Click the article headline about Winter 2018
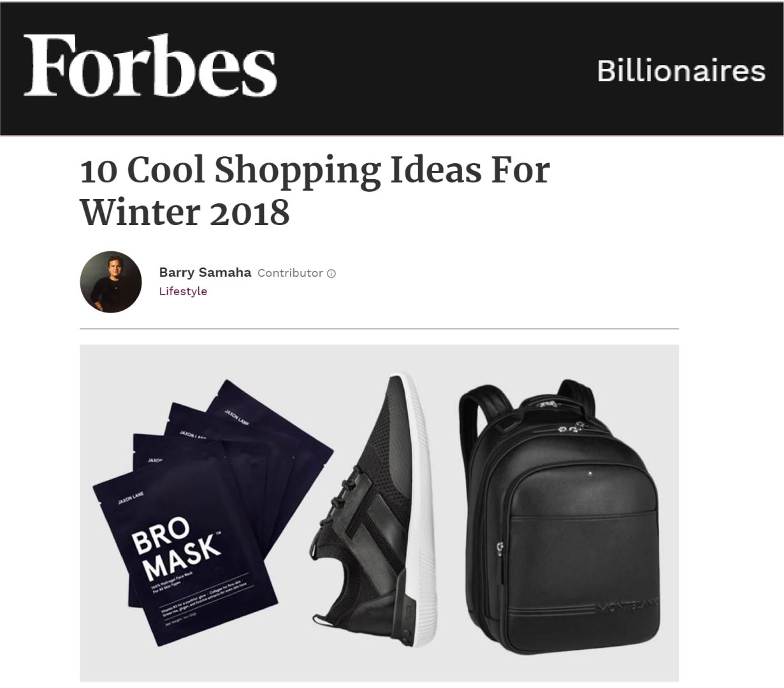This screenshot has width=784, height=688. [x=315, y=191]
